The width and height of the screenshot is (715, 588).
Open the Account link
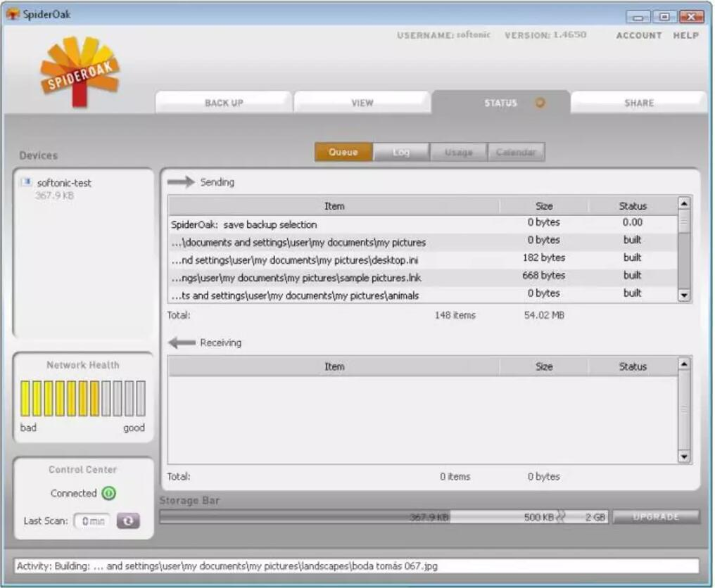tap(639, 35)
